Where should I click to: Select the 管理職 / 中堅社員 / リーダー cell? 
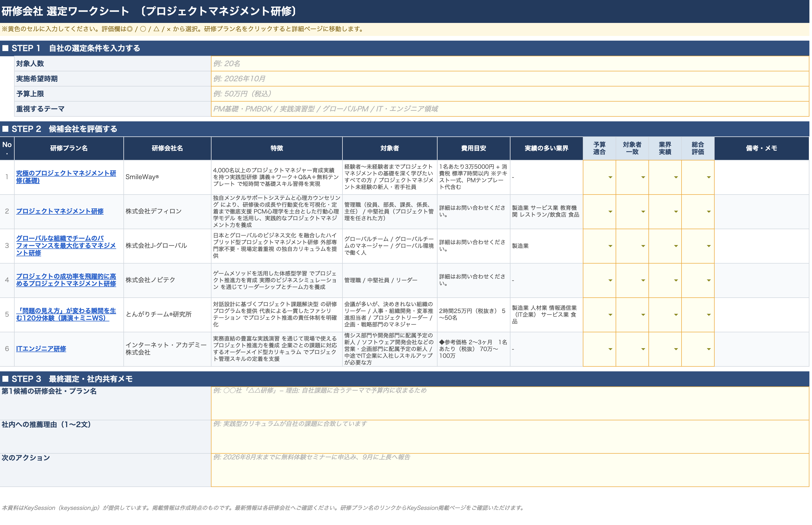coord(390,280)
